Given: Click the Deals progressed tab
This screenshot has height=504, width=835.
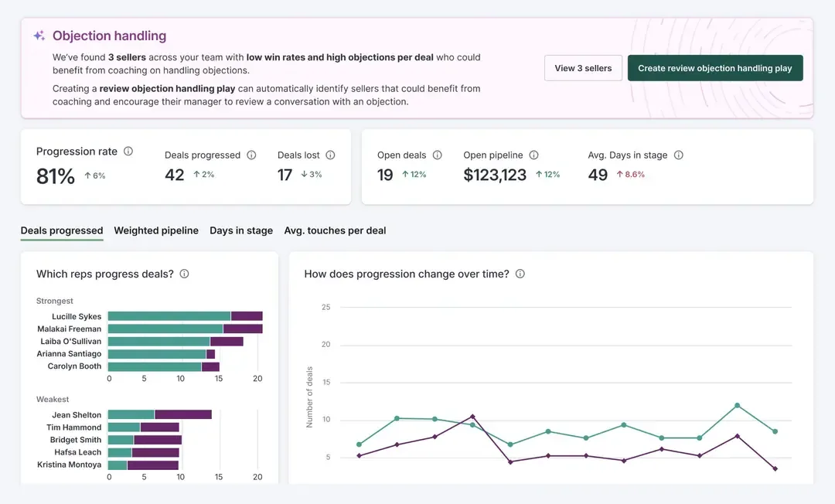Looking at the screenshot, I should pos(62,230).
